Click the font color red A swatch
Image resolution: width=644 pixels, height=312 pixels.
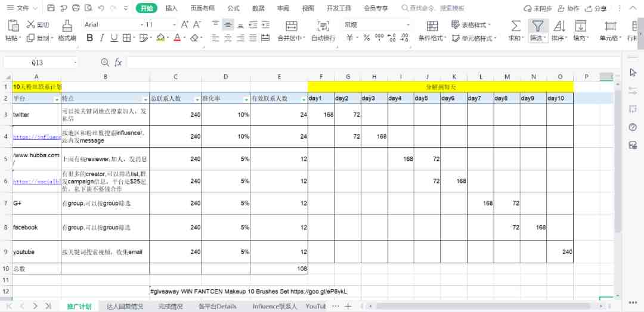pos(177,38)
